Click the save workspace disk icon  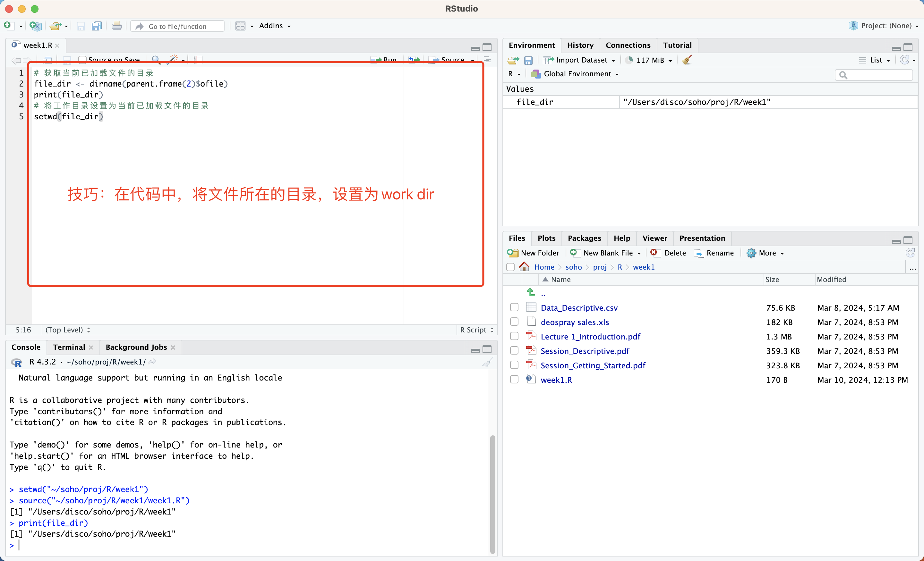point(528,60)
